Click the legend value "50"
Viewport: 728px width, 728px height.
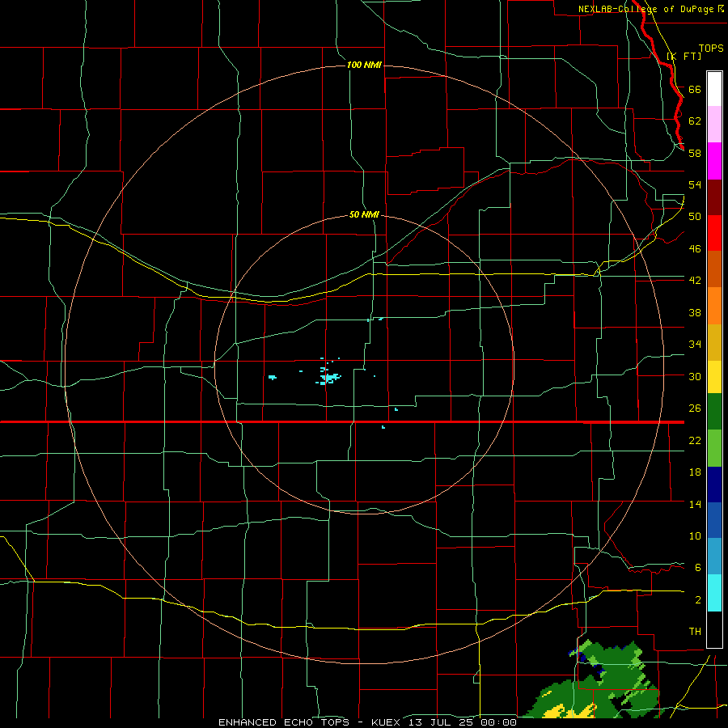click(695, 216)
